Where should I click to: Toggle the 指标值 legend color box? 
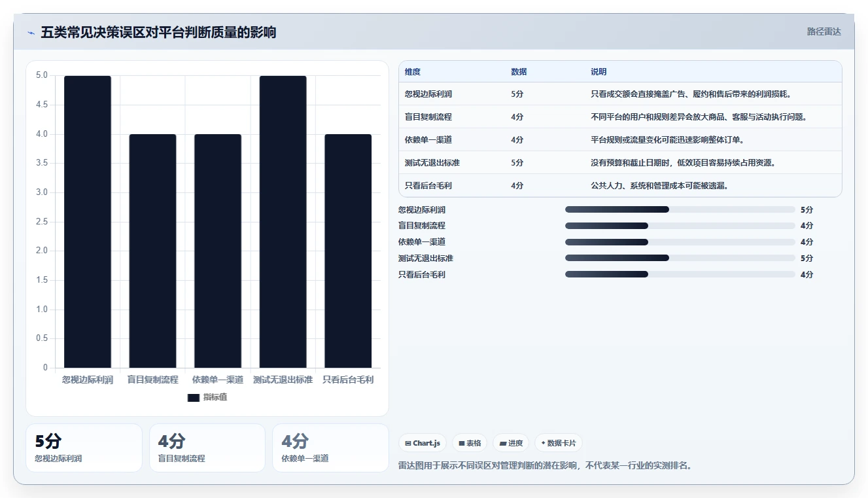point(194,397)
